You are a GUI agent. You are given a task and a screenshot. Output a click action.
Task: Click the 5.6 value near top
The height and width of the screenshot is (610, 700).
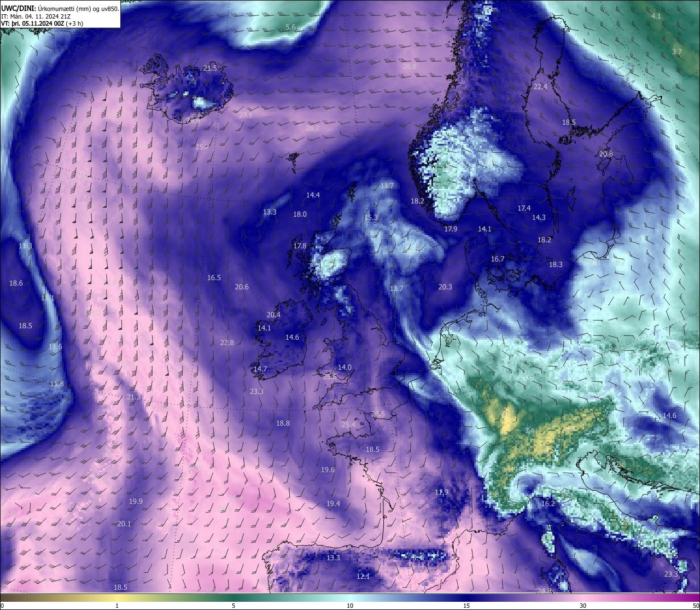290,27
